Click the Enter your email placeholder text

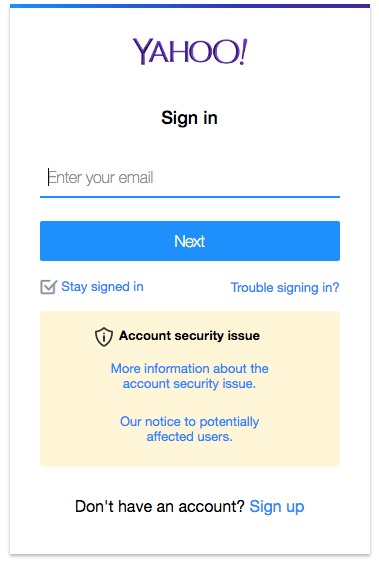tap(101, 178)
